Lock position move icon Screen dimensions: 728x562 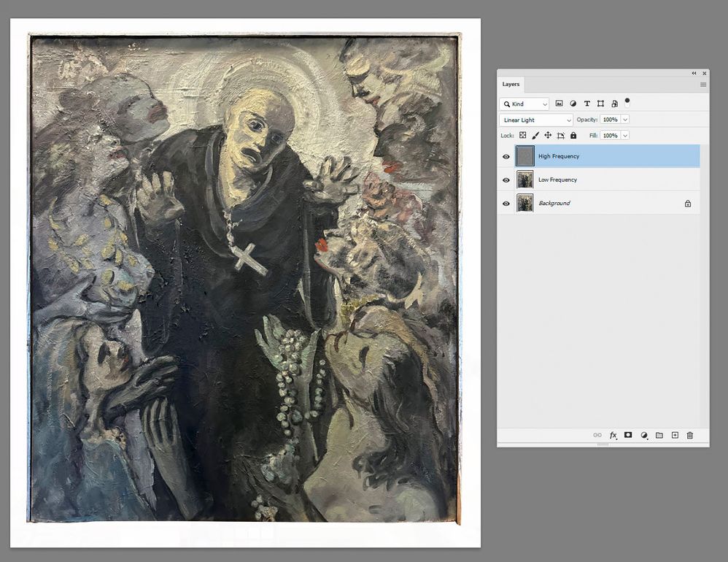click(548, 135)
